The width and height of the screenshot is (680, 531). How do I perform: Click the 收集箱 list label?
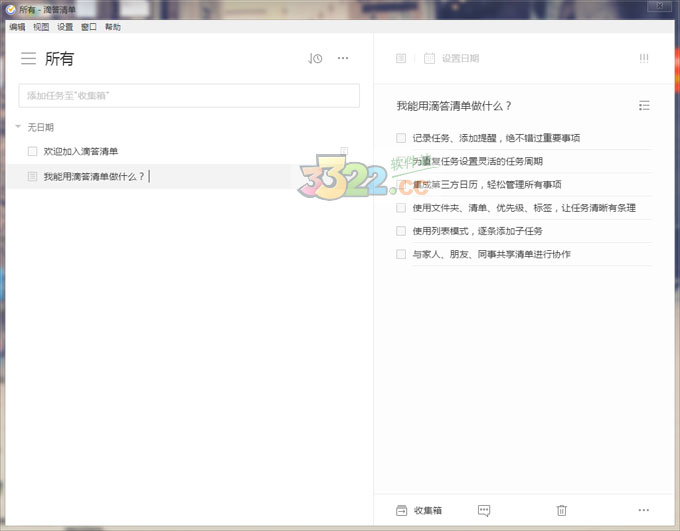point(428,511)
